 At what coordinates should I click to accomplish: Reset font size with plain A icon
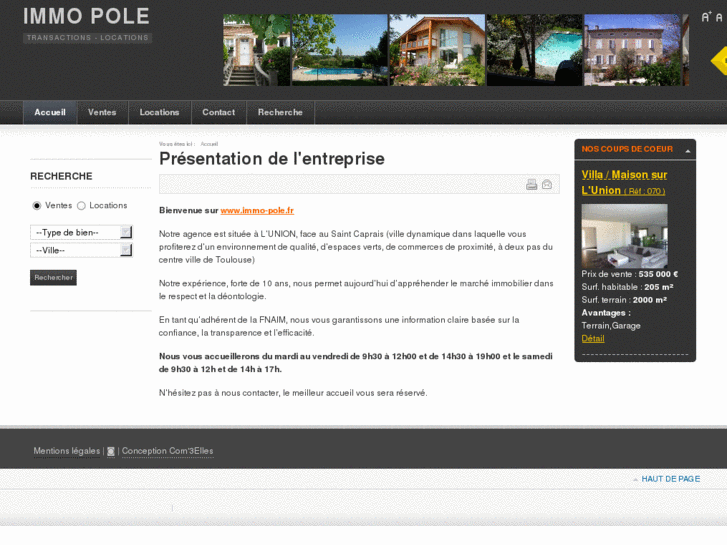[720, 17]
